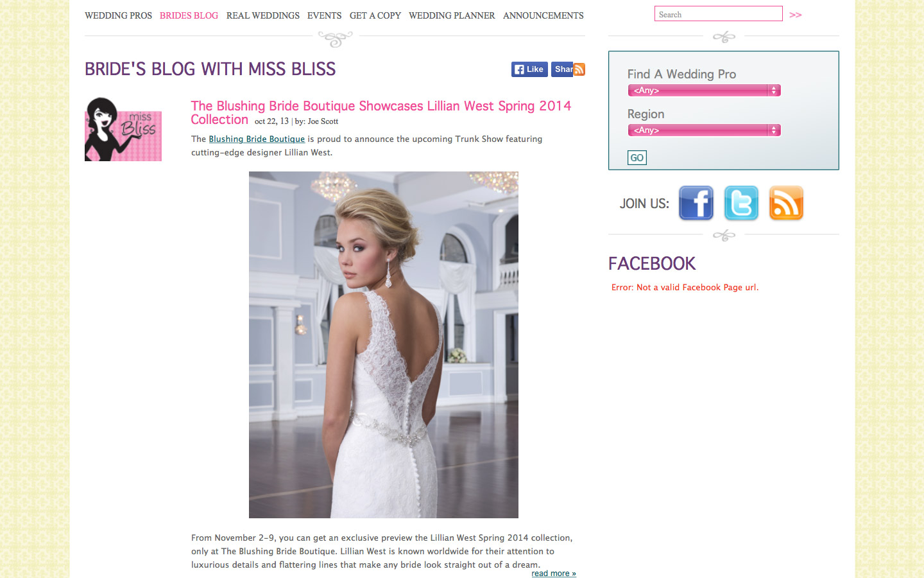
Task: Click the Facebook Share button
Action: [563, 69]
